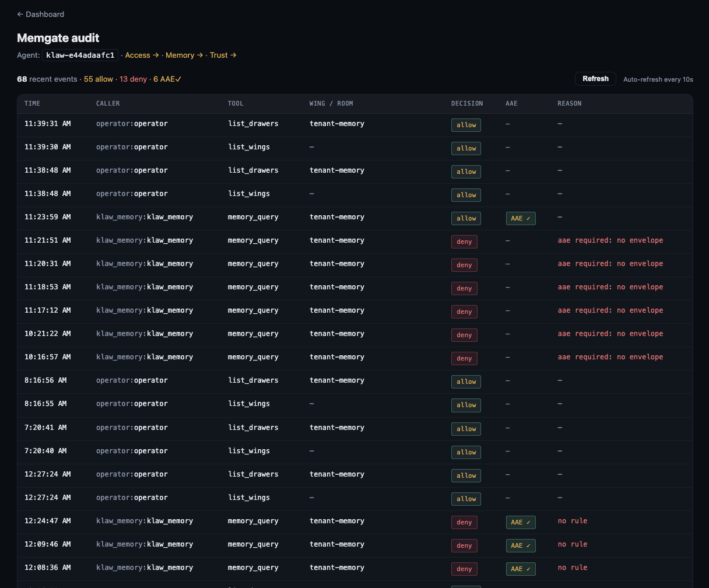Filter by the 6 AAE✓ count
The image size is (709, 588).
(x=167, y=79)
